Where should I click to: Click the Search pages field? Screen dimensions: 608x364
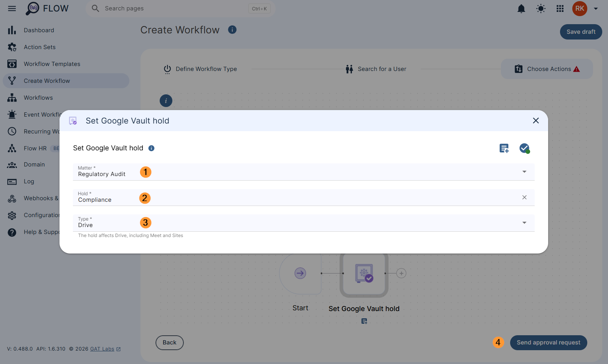[180, 8]
